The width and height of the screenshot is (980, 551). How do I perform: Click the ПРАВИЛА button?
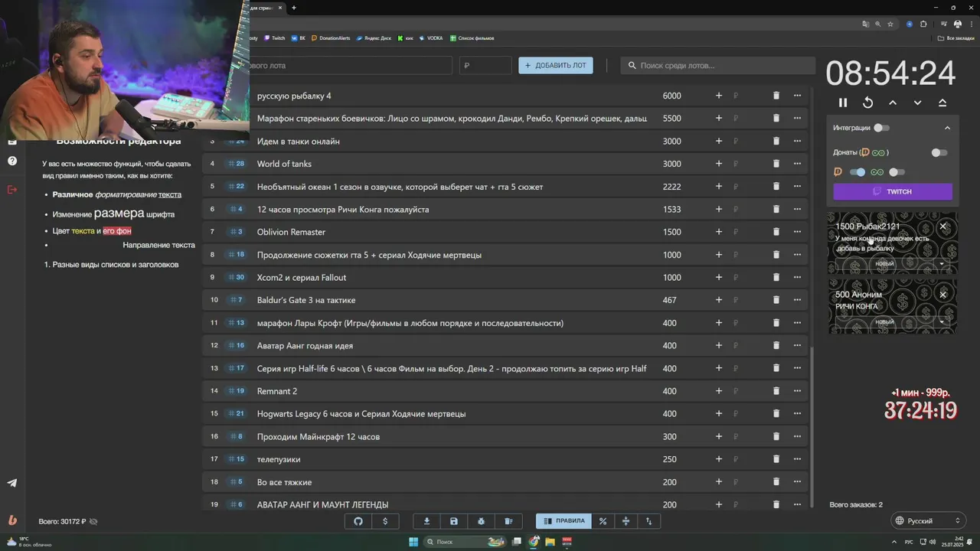click(x=563, y=521)
